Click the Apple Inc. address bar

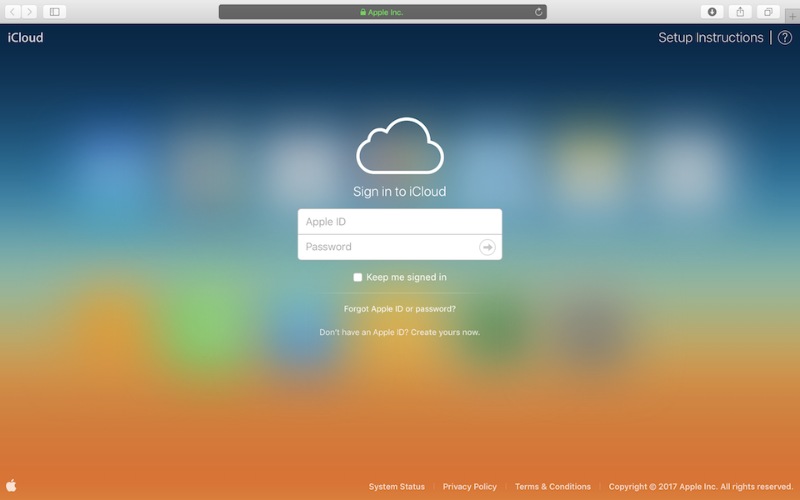point(383,12)
